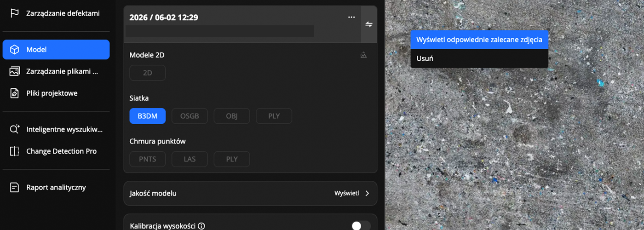Screen dimensions: 644x230
Task: Open Raport analityczny section
Action: tap(56, 188)
